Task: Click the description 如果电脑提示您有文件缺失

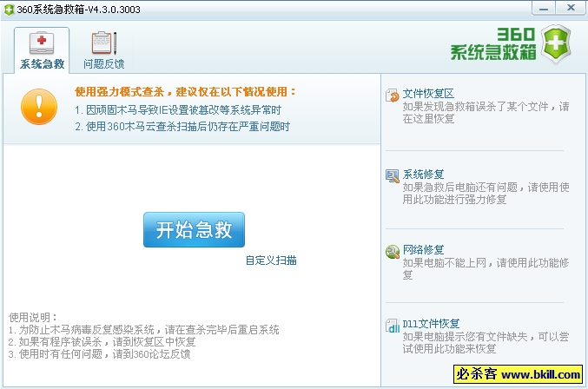Action: [486, 342]
